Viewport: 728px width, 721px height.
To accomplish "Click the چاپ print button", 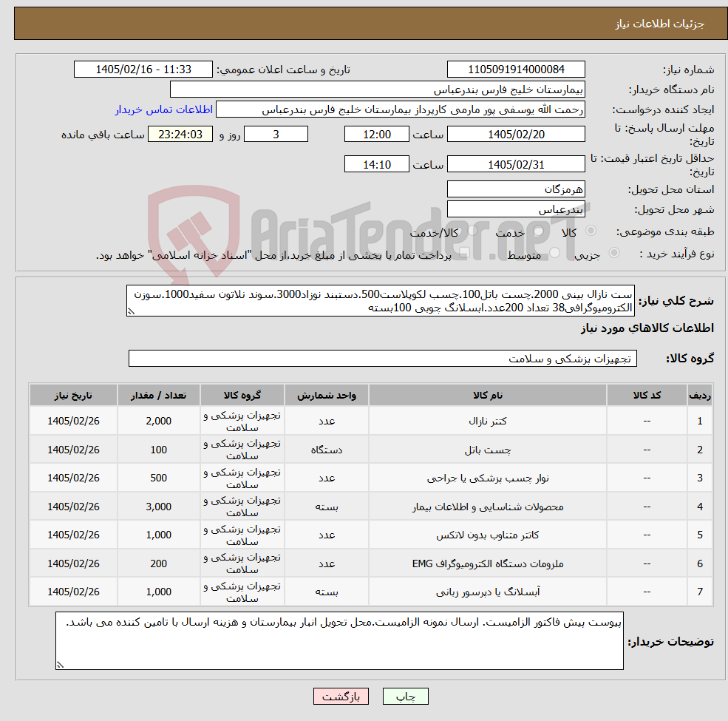I will pos(405,697).
